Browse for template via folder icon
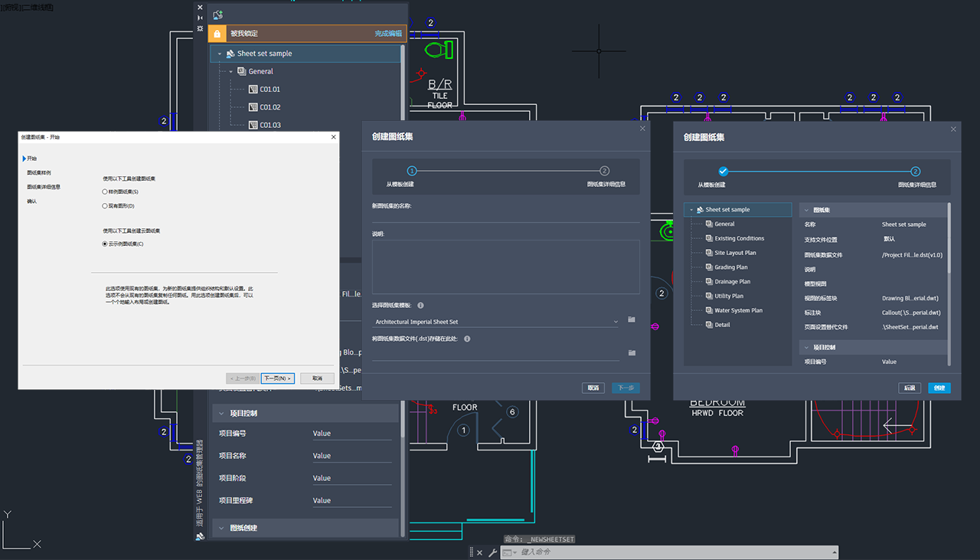Viewport: 980px width, 560px height. tap(632, 319)
